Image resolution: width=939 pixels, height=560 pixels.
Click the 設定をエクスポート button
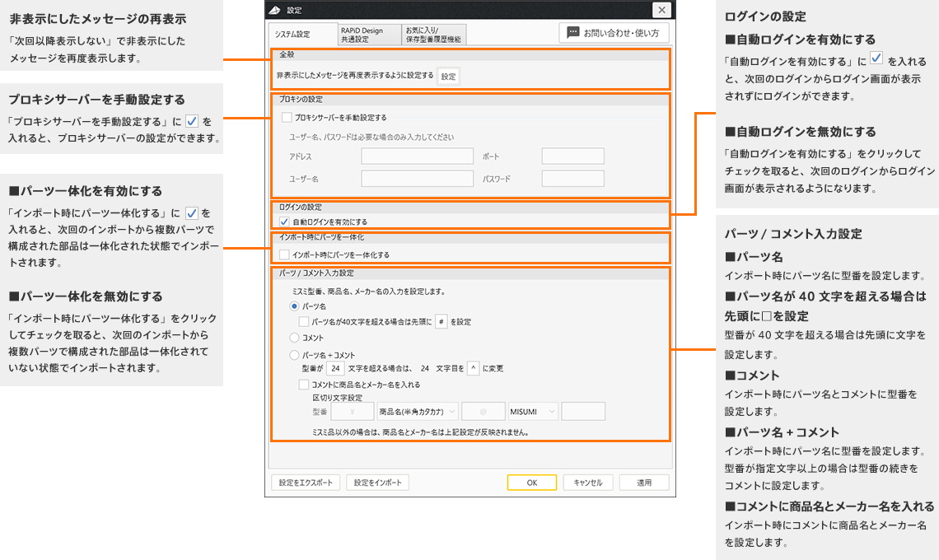(x=305, y=483)
